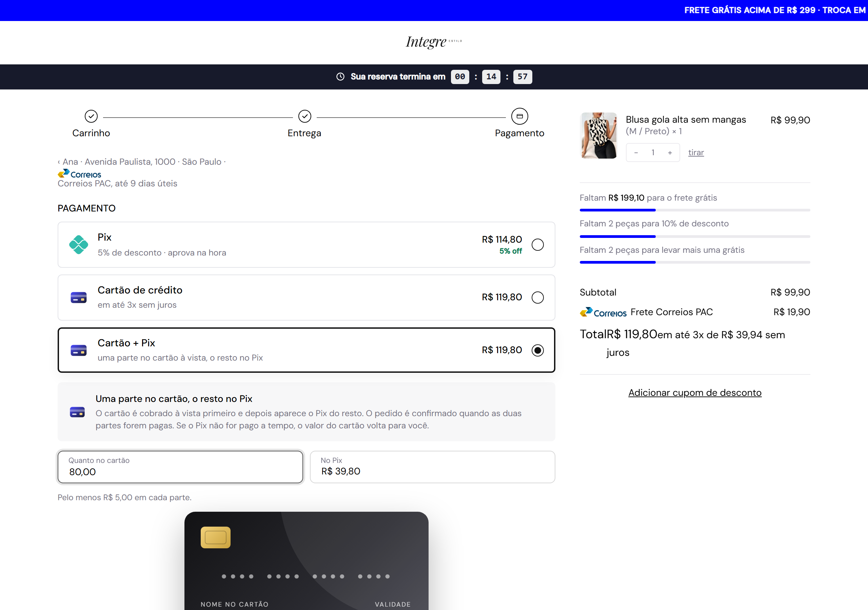Screen dimensions: 868x610
Task: Click the Carrinho step label
Action: [91, 133]
